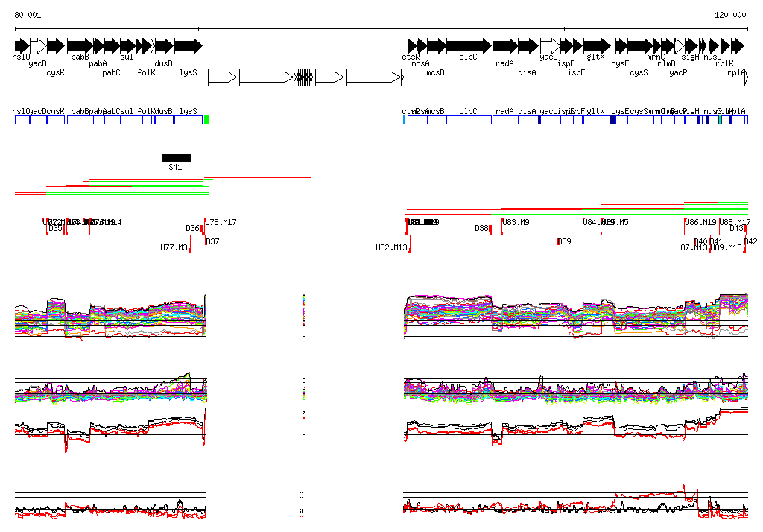Viewport: 763px width, 532px height.
Task: Click the radA gene arrow
Action: (505, 46)
